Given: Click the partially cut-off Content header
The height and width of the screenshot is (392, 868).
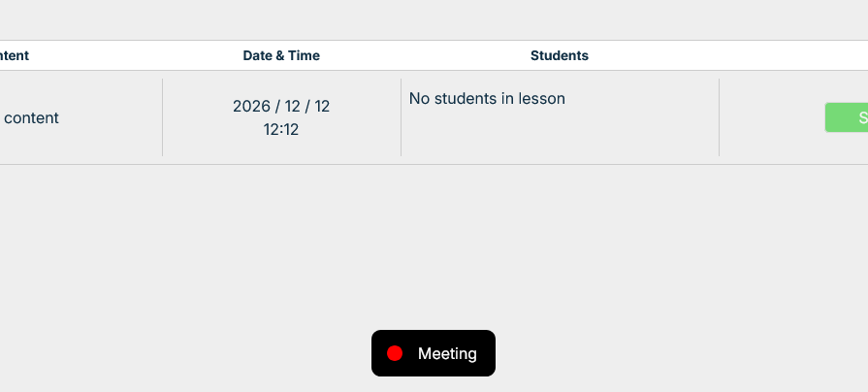Looking at the screenshot, I should point(15,55).
